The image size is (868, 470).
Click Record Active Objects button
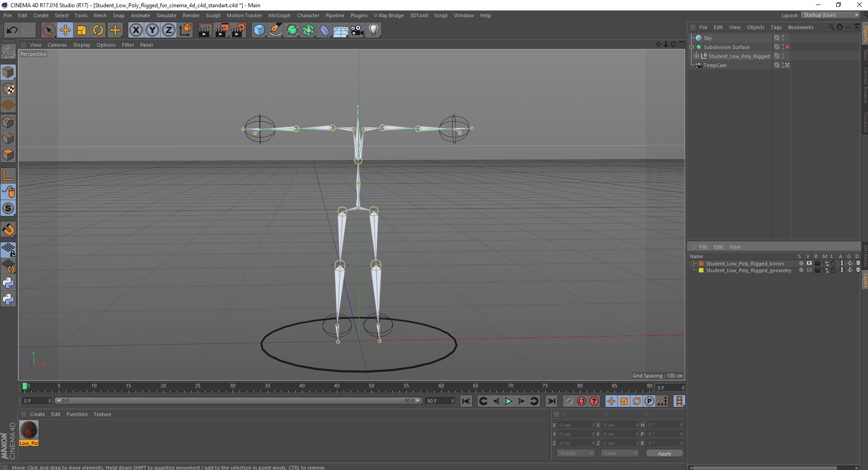pyautogui.click(x=568, y=401)
